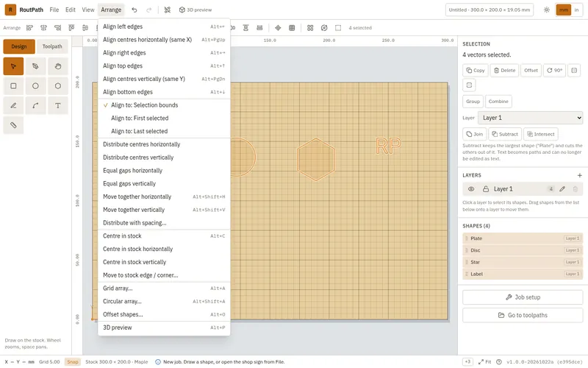Close the open Arrange menu

click(x=111, y=10)
